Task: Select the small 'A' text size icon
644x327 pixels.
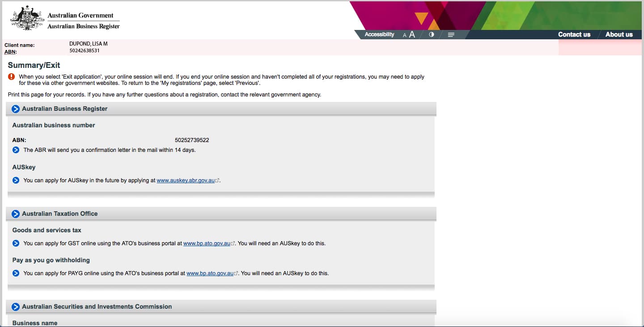Action: point(404,35)
